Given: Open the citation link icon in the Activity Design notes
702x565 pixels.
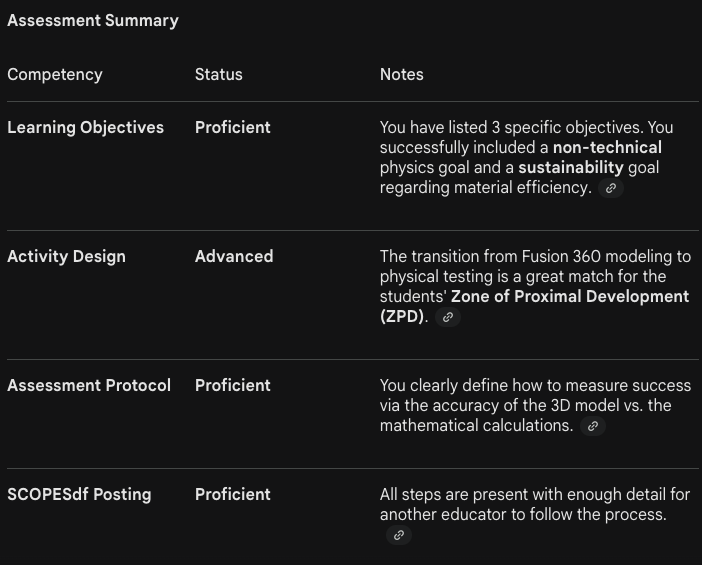Looking at the screenshot, I should (x=448, y=317).
